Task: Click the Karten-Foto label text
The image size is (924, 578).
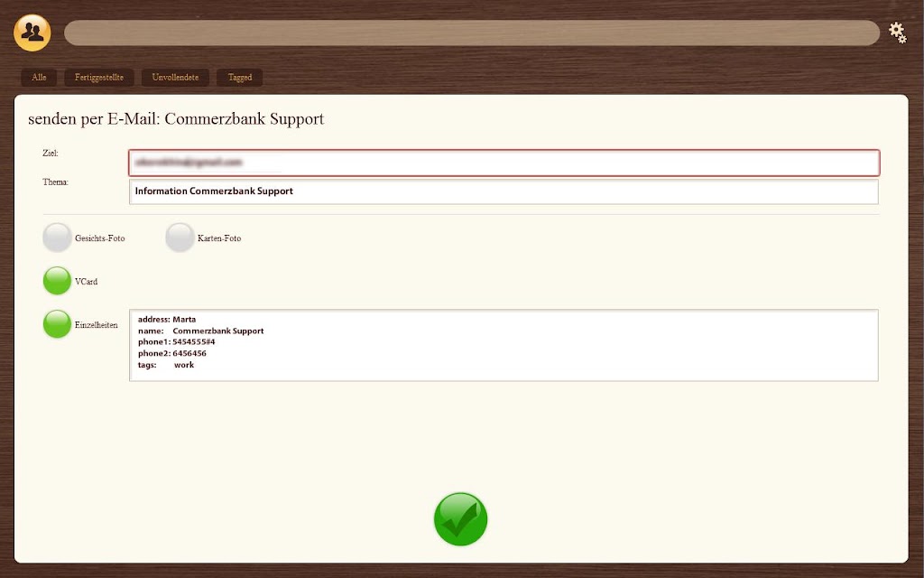Action: pos(219,238)
